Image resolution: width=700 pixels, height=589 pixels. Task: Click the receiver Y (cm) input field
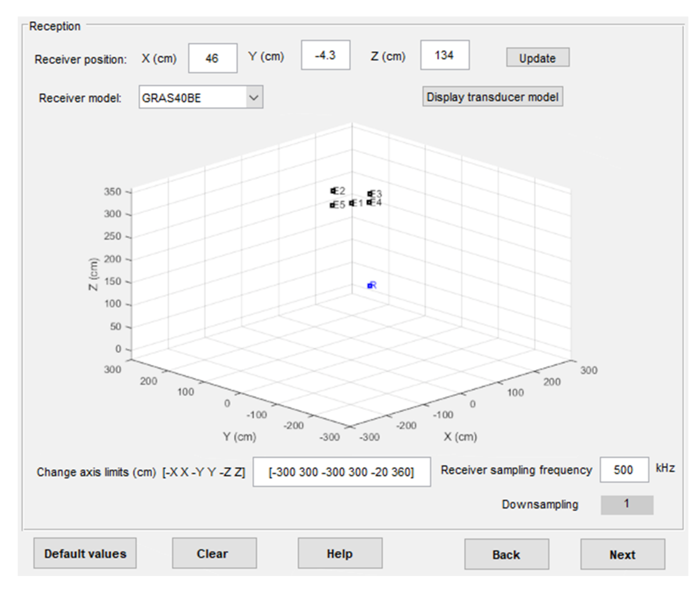click(325, 55)
